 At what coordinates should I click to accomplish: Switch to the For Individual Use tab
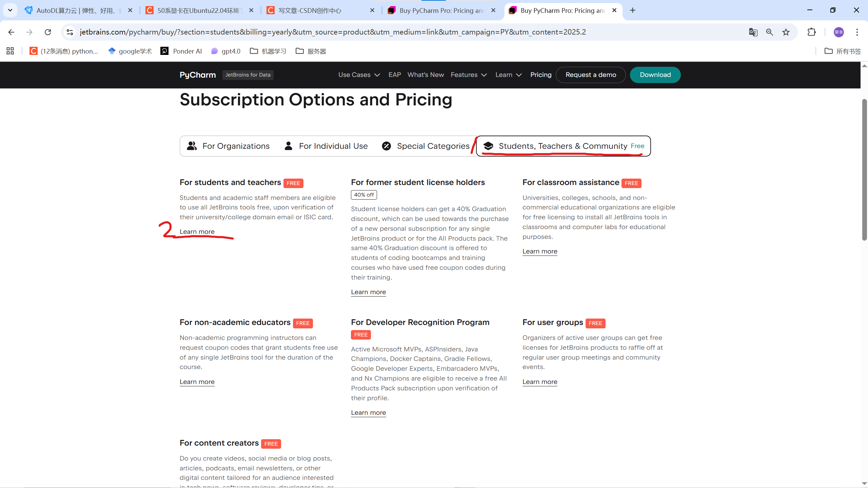click(326, 146)
